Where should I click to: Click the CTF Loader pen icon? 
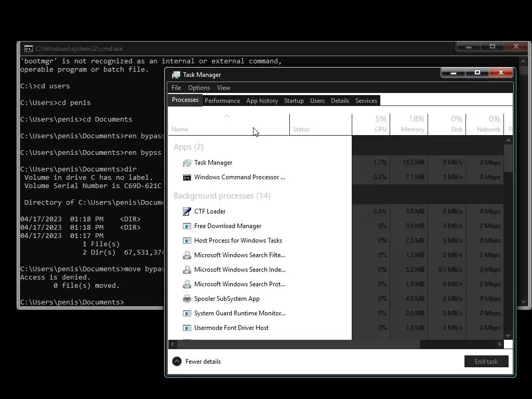(187, 211)
